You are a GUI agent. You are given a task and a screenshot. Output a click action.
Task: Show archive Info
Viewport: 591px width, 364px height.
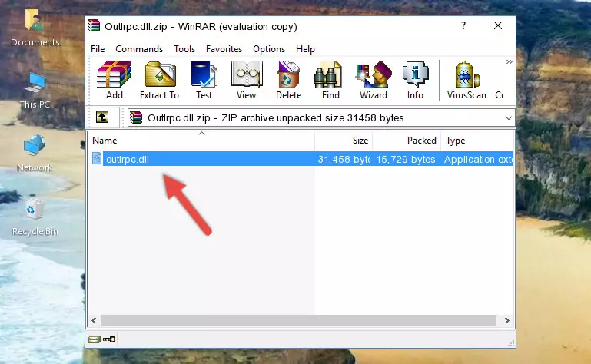[415, 80]
